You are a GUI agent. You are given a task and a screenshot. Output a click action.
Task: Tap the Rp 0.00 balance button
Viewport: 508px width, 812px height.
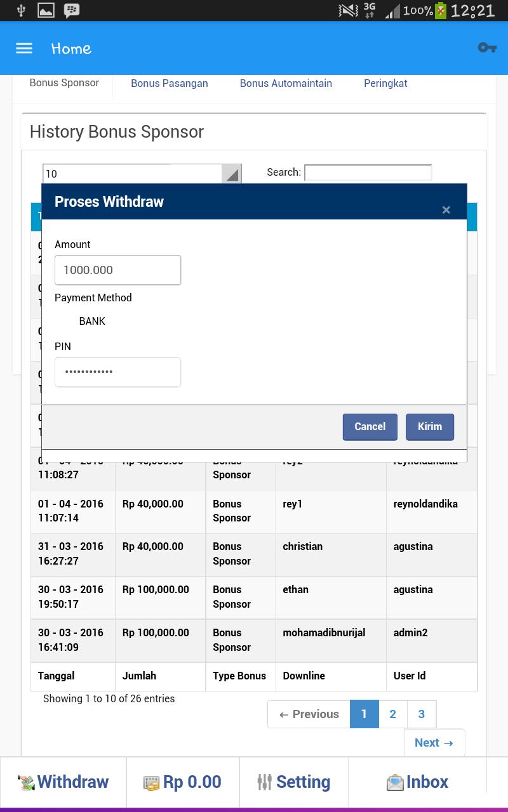pyautogui.click(x=183, y=782)
